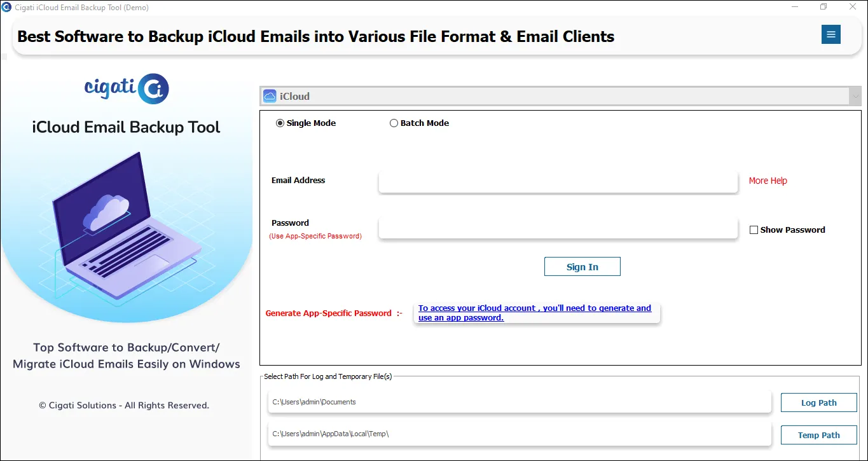
Task: Click the Cigati logo in left panel
Action: click(127, 88)
